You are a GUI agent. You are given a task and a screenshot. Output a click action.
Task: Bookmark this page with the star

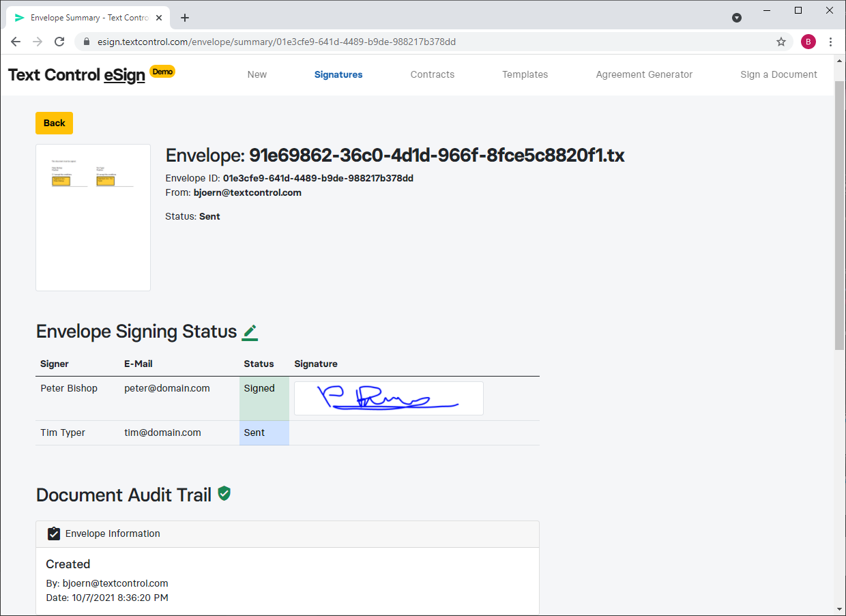click(781, 42)
